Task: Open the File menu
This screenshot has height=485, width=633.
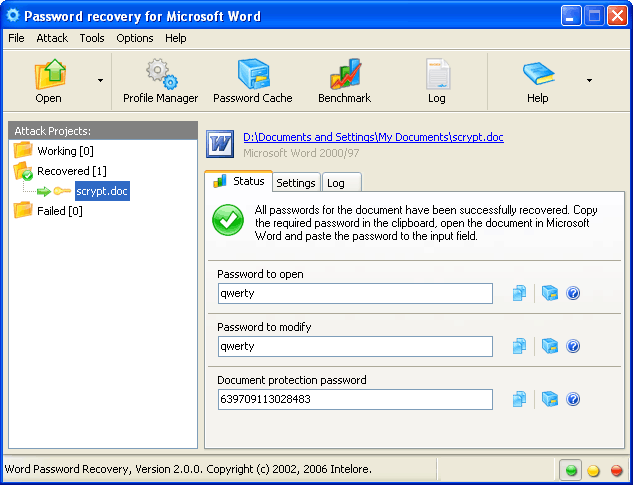Action: click(16, 38)
